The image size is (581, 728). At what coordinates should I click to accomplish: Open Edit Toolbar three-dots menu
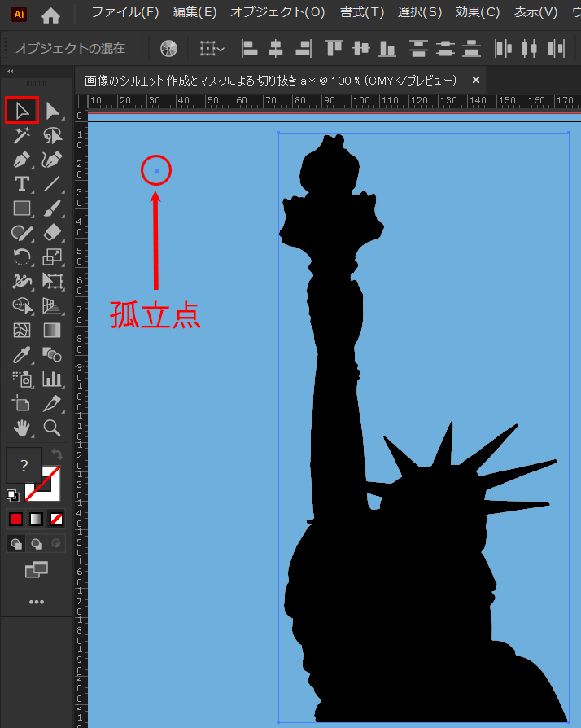pyautogui.click(x=36, y=602)
